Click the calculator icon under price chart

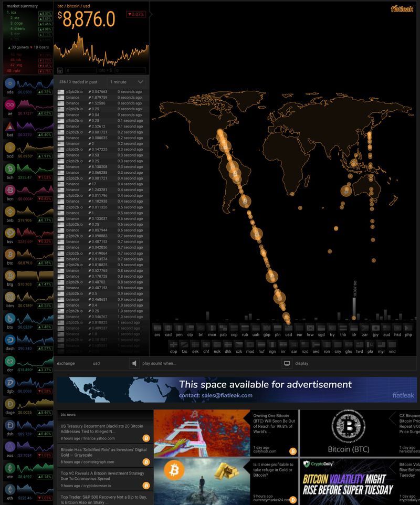(x=60, y=70)
